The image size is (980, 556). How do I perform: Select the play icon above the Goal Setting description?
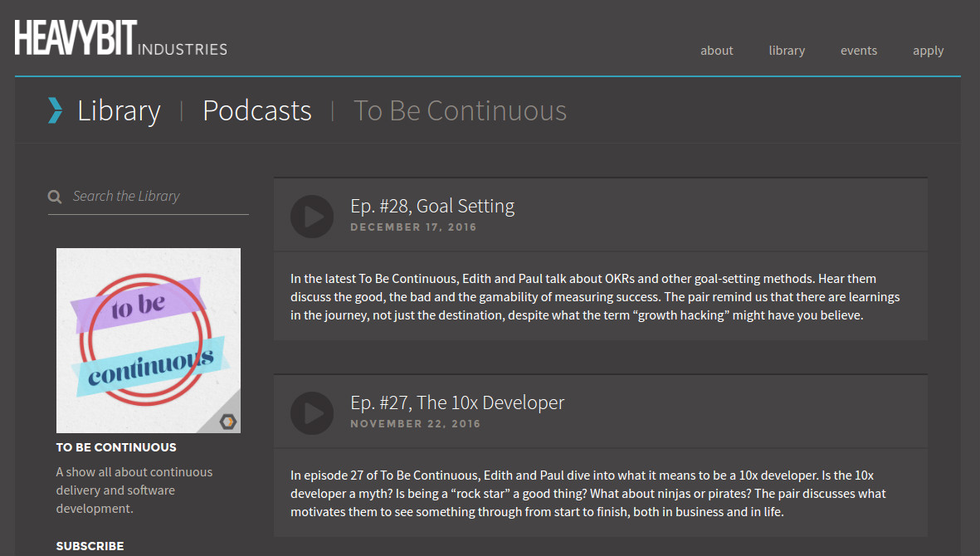tap(312, 217)
